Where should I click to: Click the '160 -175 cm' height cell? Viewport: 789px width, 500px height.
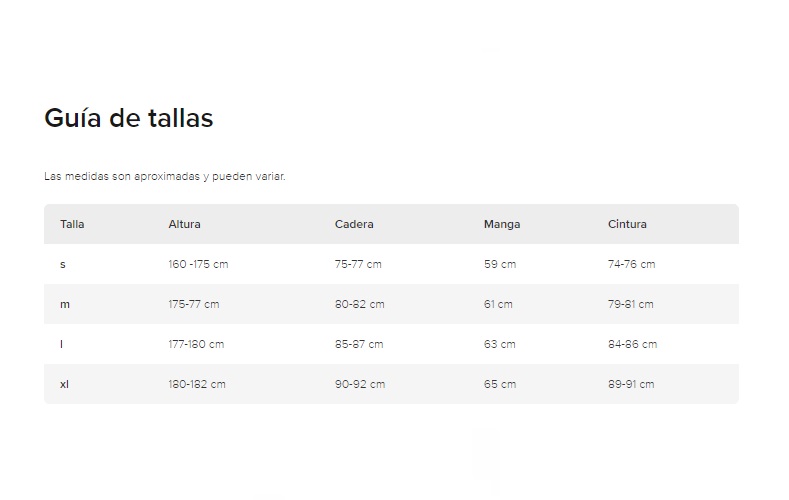(x=198, y=264)
